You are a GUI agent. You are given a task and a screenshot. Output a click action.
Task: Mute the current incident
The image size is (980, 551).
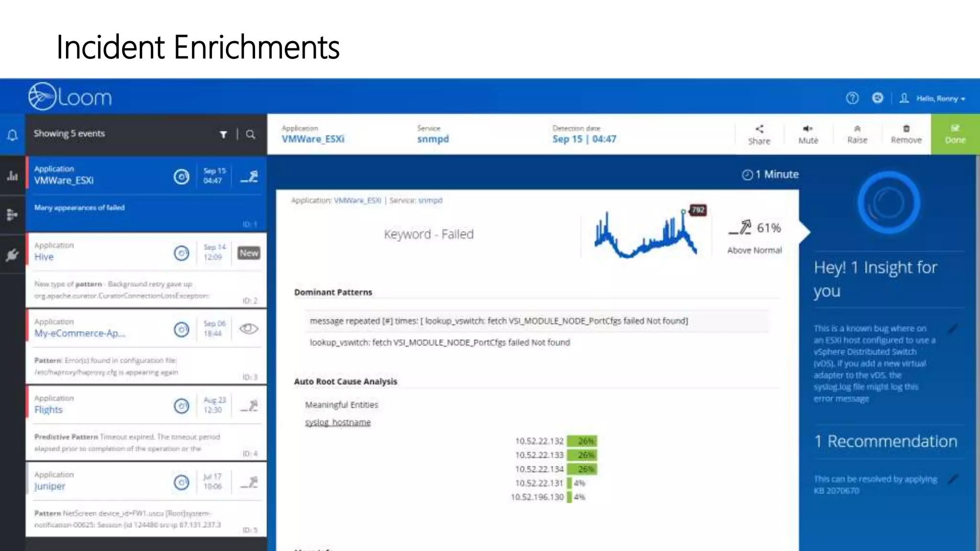pyautogui.click(x=808, y=134)
